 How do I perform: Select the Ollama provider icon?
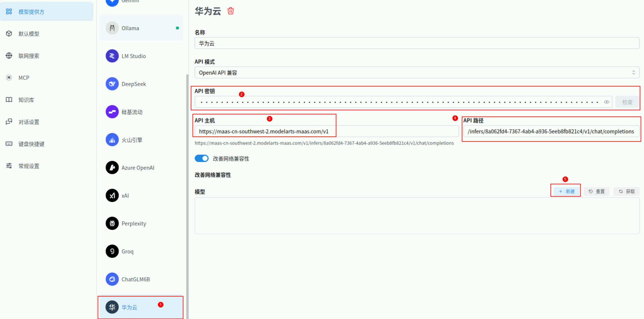pos(112,28)
